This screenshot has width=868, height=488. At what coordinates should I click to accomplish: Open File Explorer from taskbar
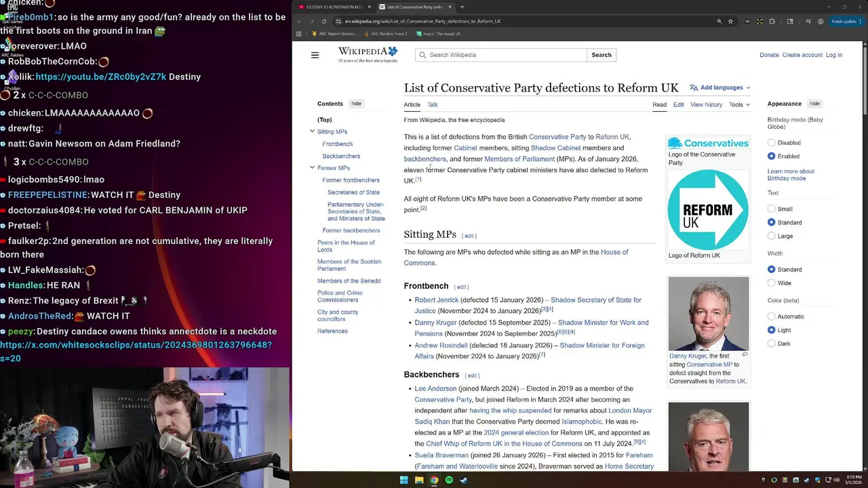pos(419,480)
